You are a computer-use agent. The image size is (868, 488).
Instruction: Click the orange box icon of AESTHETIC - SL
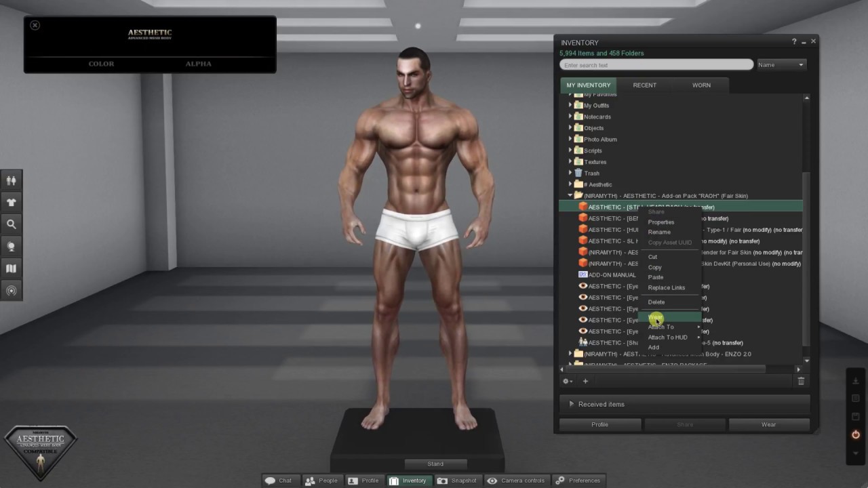click(583, 241)
